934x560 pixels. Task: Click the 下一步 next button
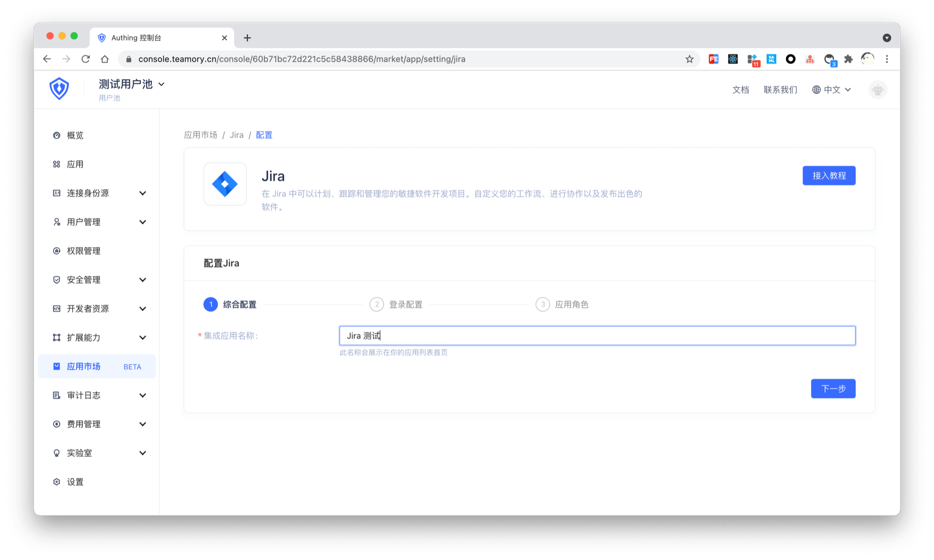[833, 389]
